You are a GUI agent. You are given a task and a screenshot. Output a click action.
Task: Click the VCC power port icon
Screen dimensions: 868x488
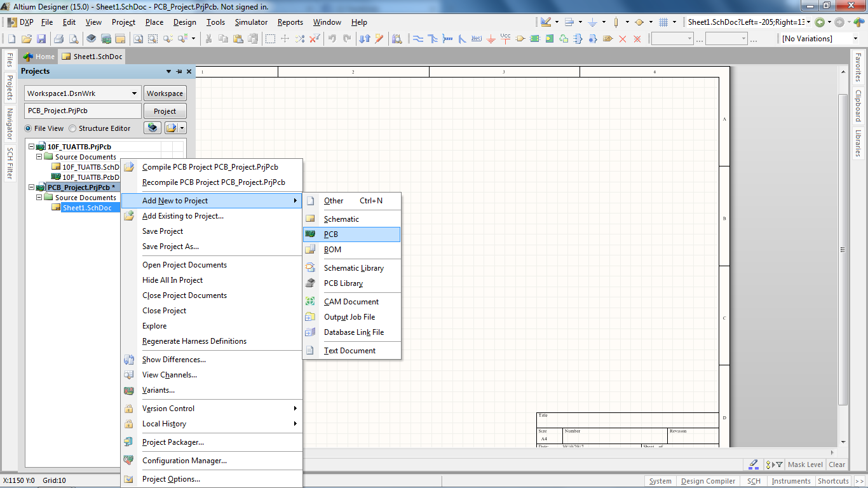click(x=506, y=39)
